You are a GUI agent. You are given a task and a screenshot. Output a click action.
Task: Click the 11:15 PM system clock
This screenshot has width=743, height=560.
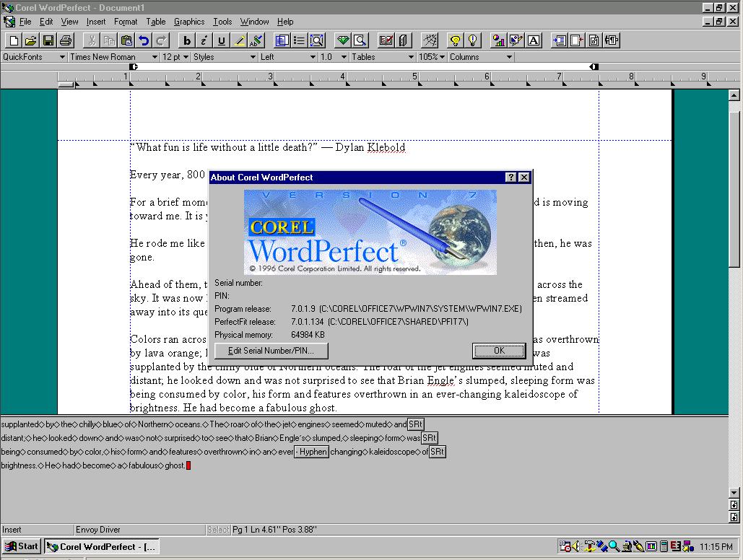(x=716, y=547)
